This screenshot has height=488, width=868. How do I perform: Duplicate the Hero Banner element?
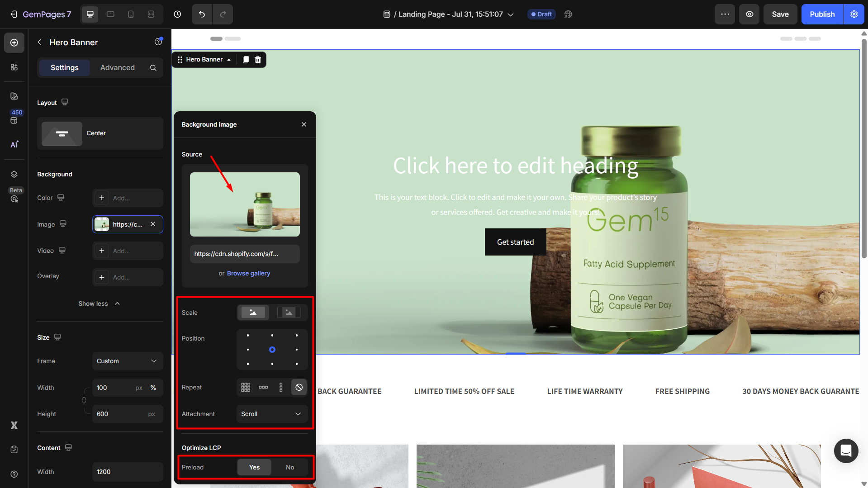coord(246,60)
